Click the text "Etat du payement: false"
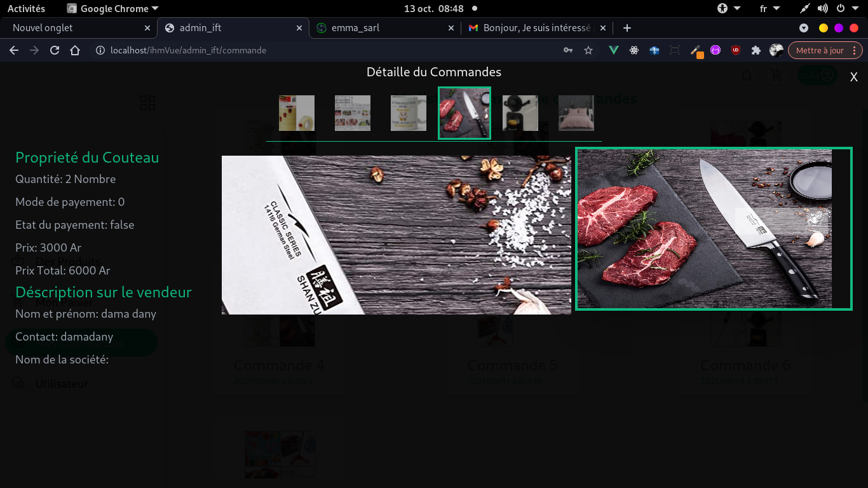This screenshot has width=868, height=488. tap(75, 225)
